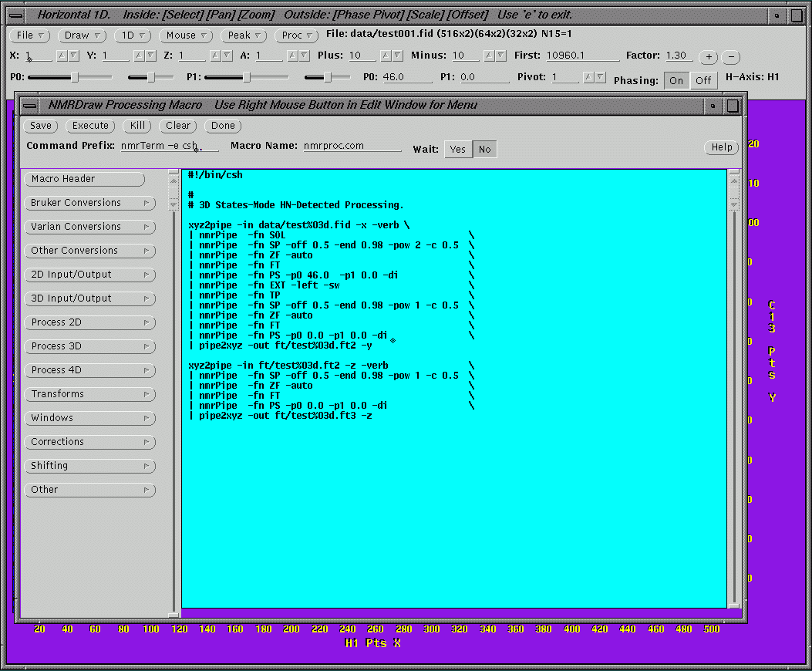Expand the Varian Conversions submenu
This screenshot has width=812, height=671.
point(90,227)
